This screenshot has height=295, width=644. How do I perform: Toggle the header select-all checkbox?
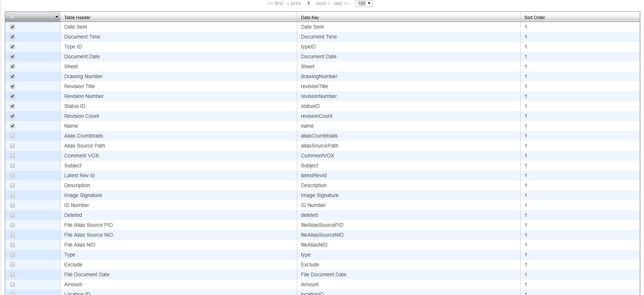[x=12, y=17]
